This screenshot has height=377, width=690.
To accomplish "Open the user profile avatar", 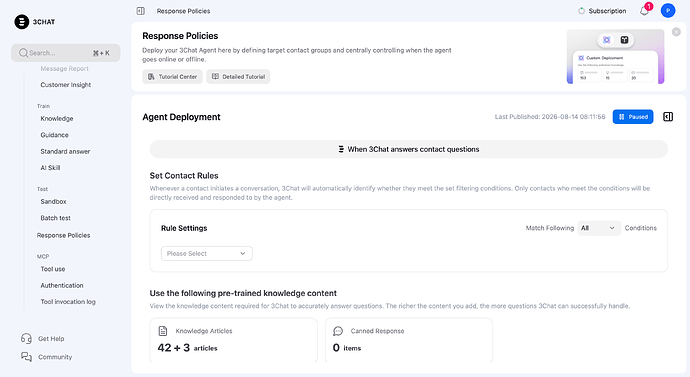I will click(x=668, y=11).
